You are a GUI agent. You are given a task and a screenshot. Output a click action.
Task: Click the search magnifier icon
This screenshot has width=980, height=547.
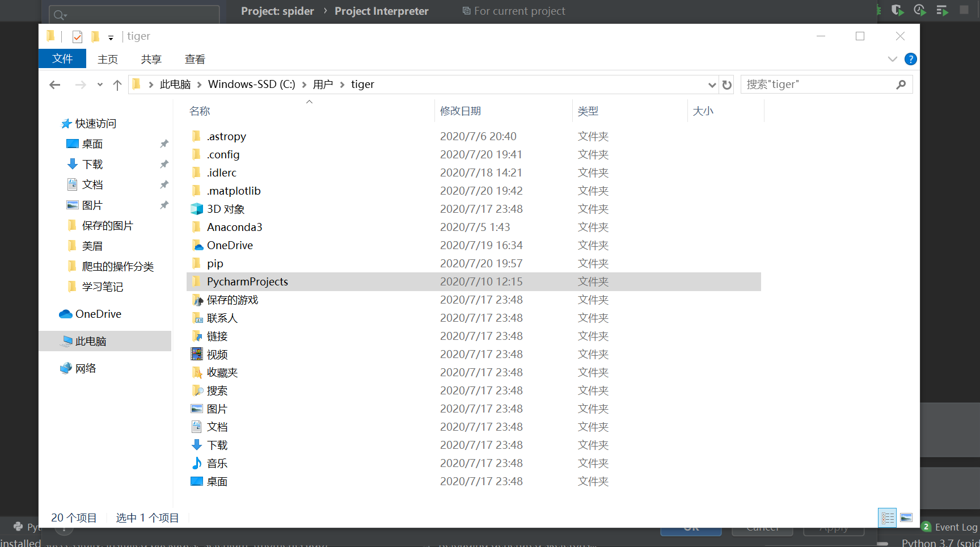point(901,85)
